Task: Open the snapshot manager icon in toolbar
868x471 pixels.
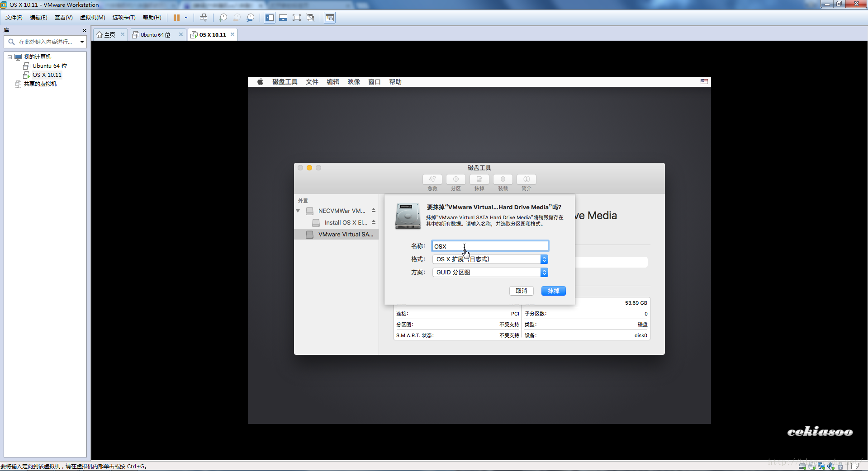Action: tap(250, 18)
